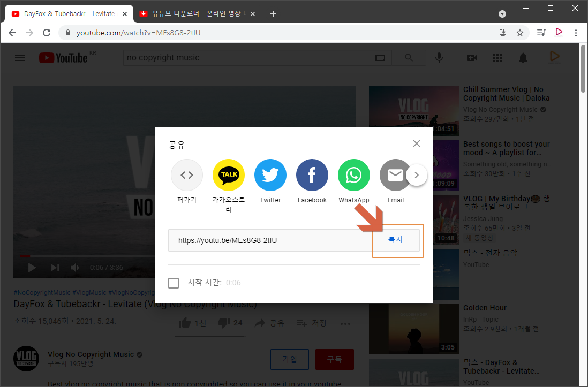Click #VlogMusic hashtag
Image resolution: width=588 pixels, height=387 pixels.
[89, 292]
